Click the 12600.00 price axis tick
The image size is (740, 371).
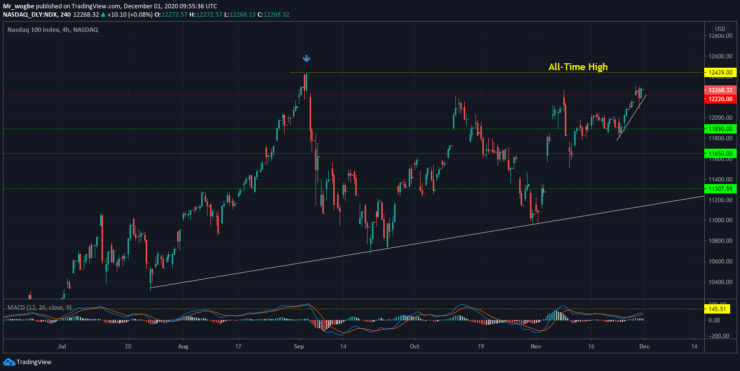(x=722, y=56)
